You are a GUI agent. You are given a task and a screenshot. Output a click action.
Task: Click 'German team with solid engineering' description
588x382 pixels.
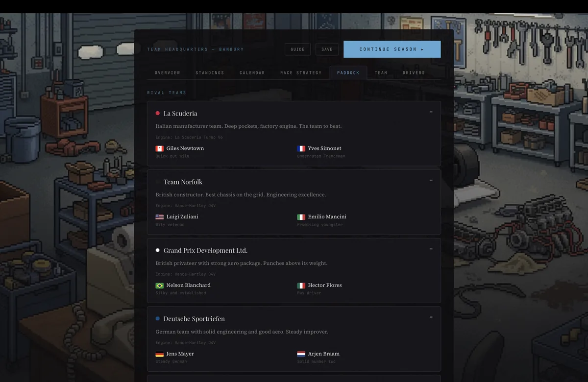tap(242, 332)
